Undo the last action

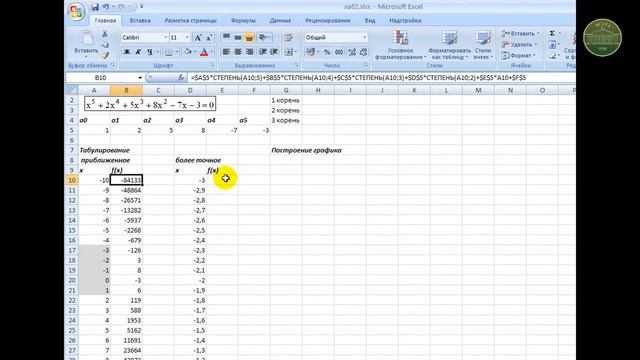click(x=106, y=7)
